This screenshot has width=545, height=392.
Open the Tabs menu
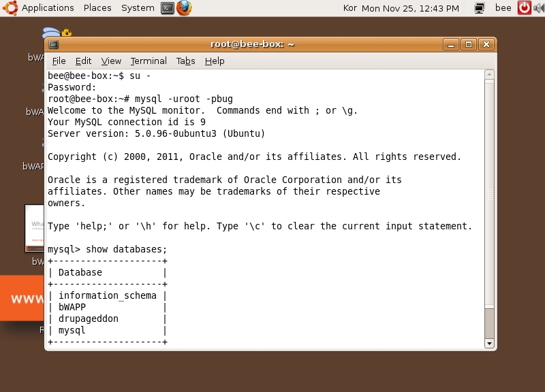[x=185, y=61]
